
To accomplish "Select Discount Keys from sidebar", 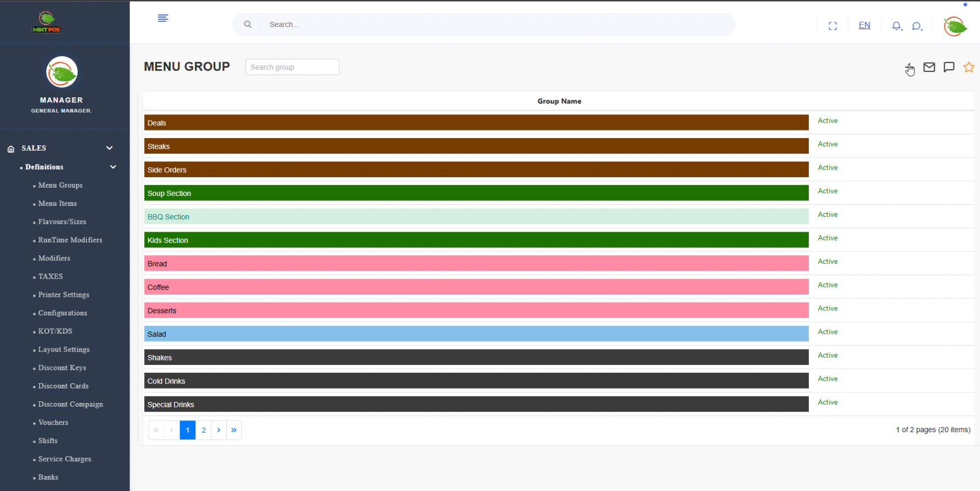I will tap(62, 368).
